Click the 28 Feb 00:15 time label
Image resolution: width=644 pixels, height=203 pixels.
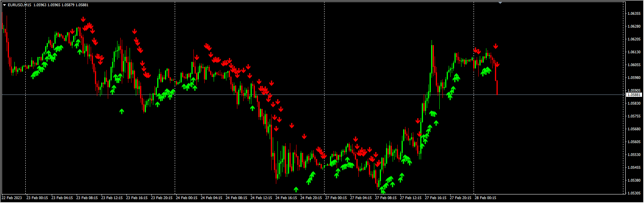tap(486, 198)
